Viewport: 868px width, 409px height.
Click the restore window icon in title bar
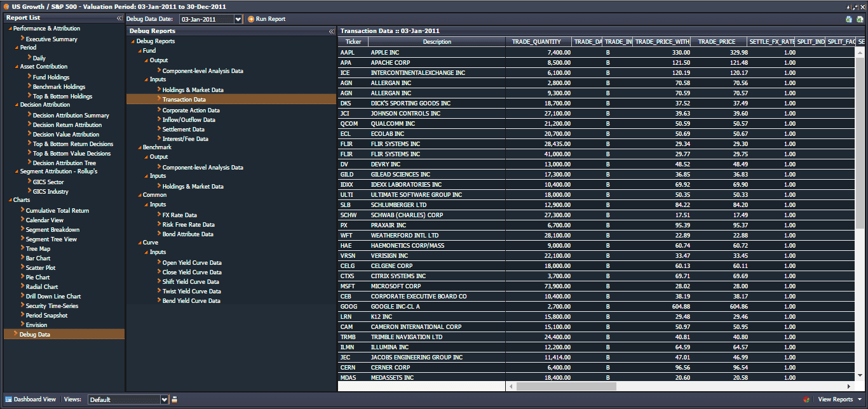tap(855, 6)
